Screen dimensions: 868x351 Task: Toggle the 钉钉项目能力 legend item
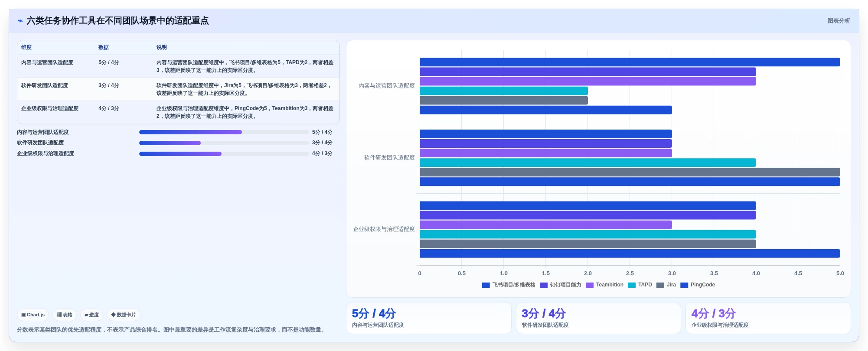560,285
